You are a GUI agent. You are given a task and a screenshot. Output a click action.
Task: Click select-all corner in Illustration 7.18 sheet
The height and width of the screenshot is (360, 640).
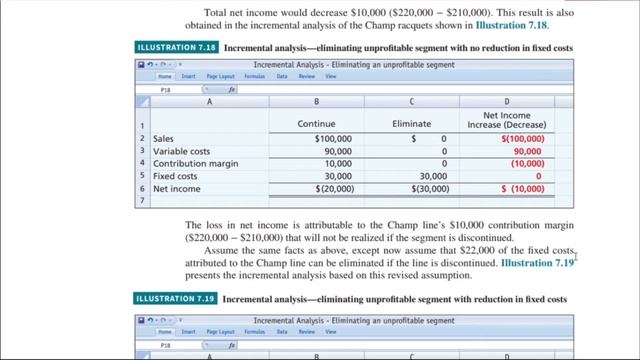click(143, 102)
